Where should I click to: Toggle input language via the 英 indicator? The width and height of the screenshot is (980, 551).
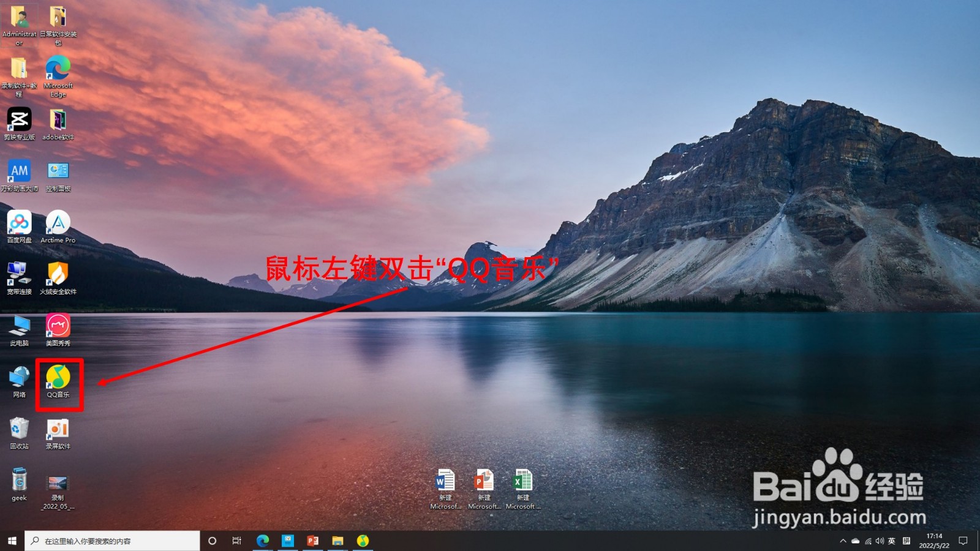coord(892,541)
